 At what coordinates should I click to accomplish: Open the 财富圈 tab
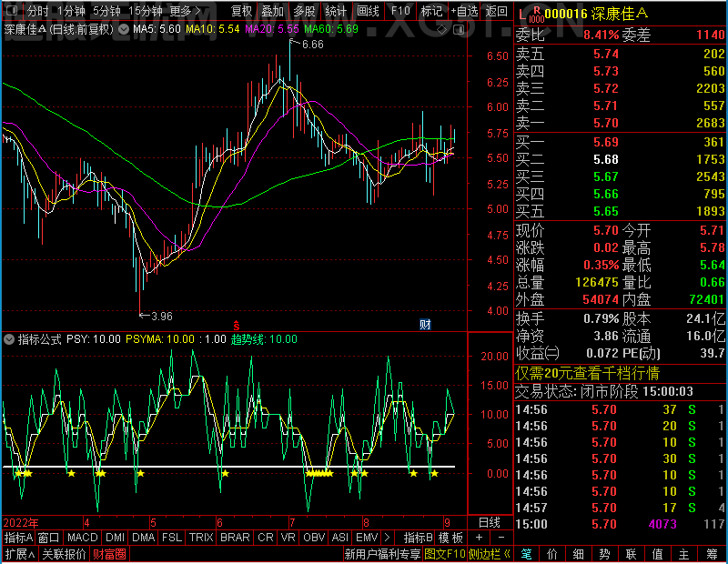click(109, 554)
